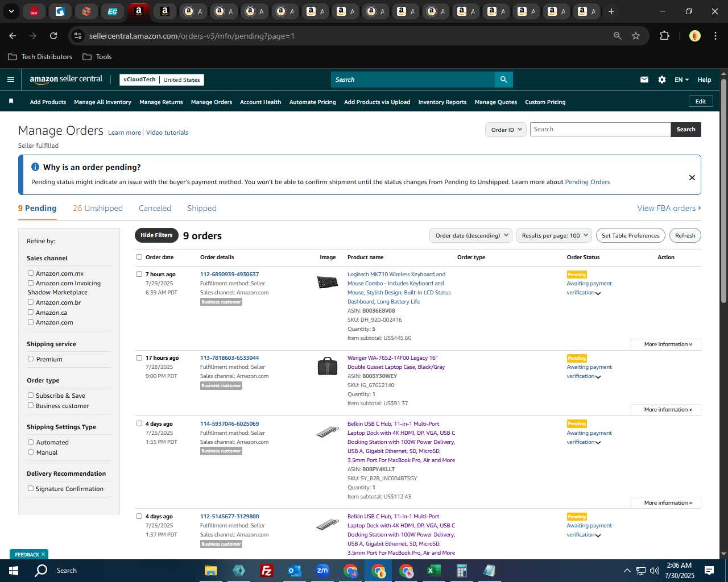Screen dimensions: 728x582
Task: Open the settings gear icon
Action: click(x=662, y=80)
